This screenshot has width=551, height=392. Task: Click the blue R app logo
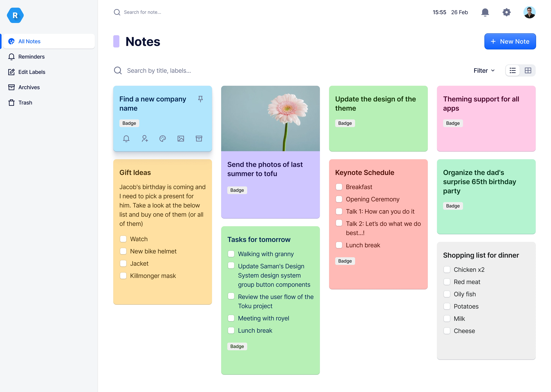pos(15,15)
